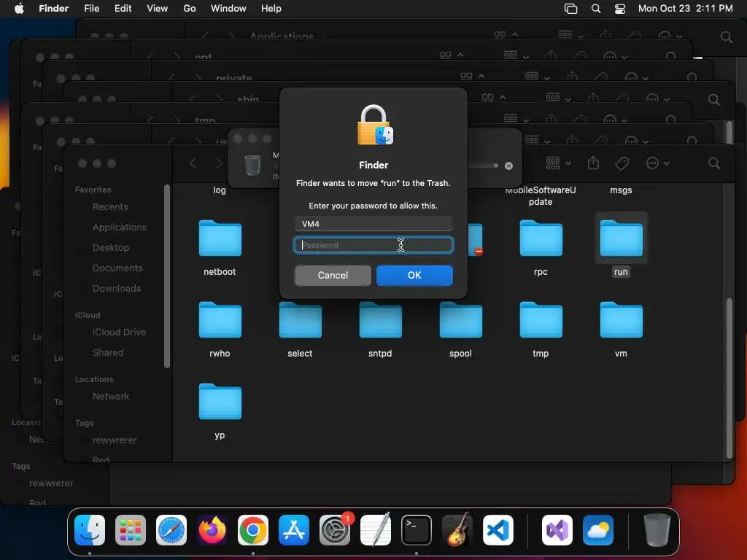Image resolution: width=747 pixels, height=560 pixels.
Task: Open the File menu
Action: pos(91,8)
